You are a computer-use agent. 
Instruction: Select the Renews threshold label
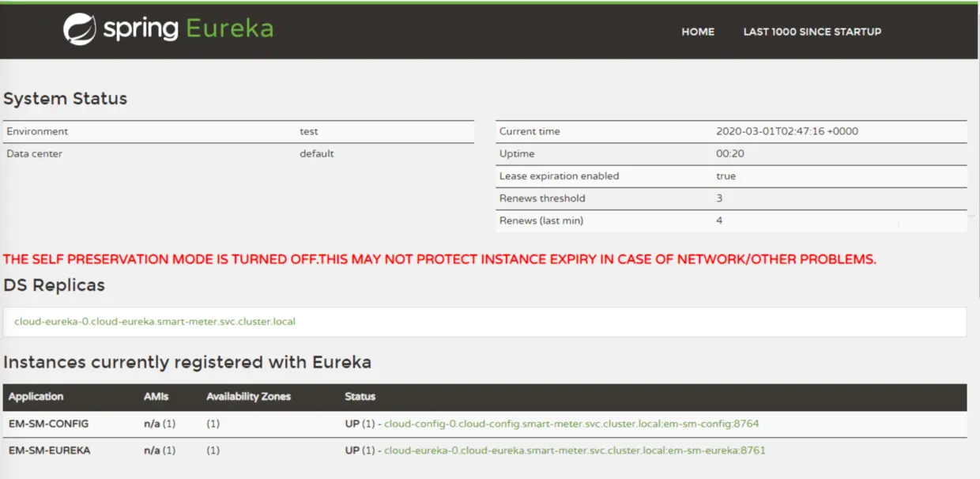click(x=542, y=198)
